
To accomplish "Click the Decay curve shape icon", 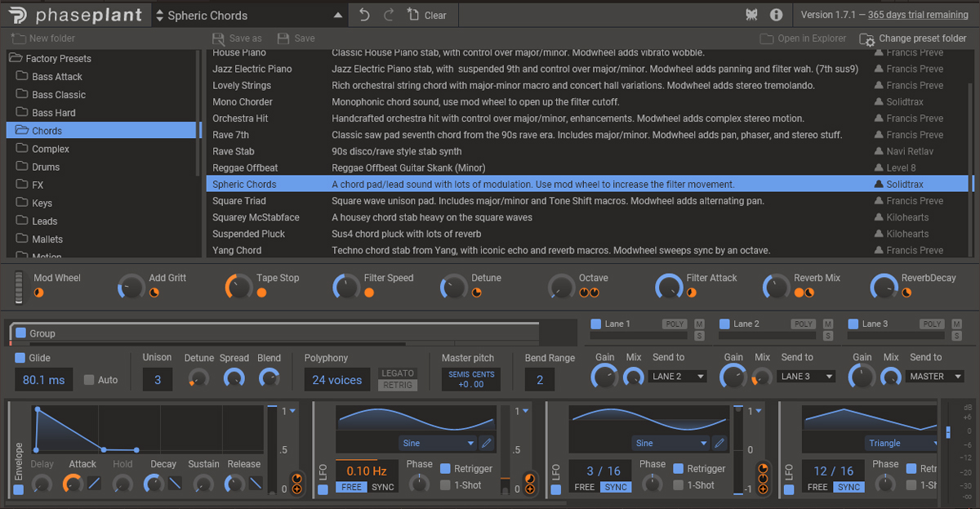I will coord(176,483).
